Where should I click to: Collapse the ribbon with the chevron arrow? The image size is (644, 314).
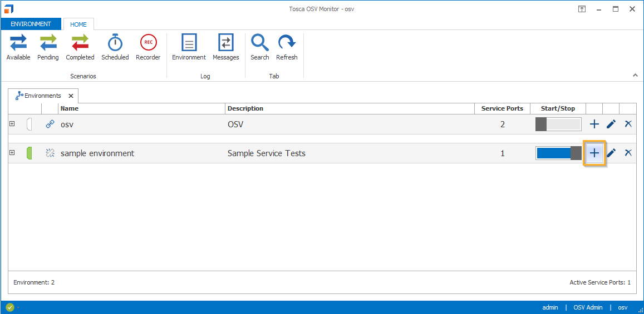635,75
